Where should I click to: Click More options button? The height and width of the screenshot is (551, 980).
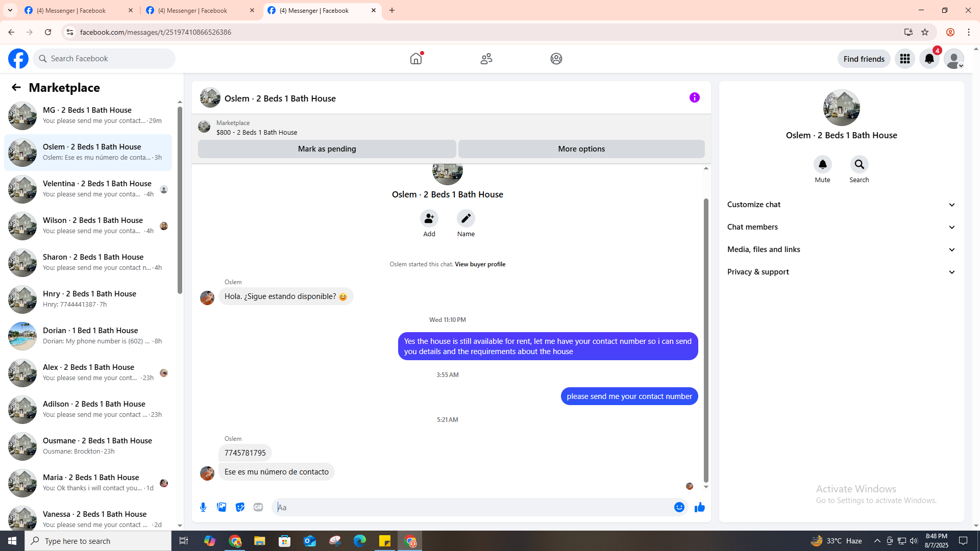pyautogui.click(x=581, y=149)
